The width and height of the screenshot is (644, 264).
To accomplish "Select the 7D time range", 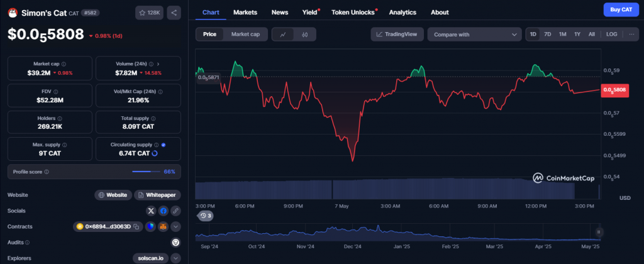I will pyautogui.click(x=548, y=35).
